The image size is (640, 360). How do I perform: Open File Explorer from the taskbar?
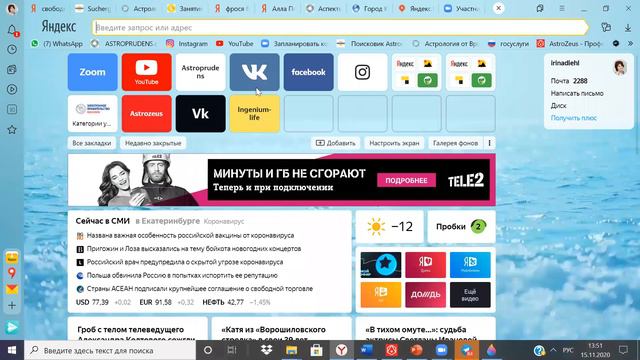(291, 350)
